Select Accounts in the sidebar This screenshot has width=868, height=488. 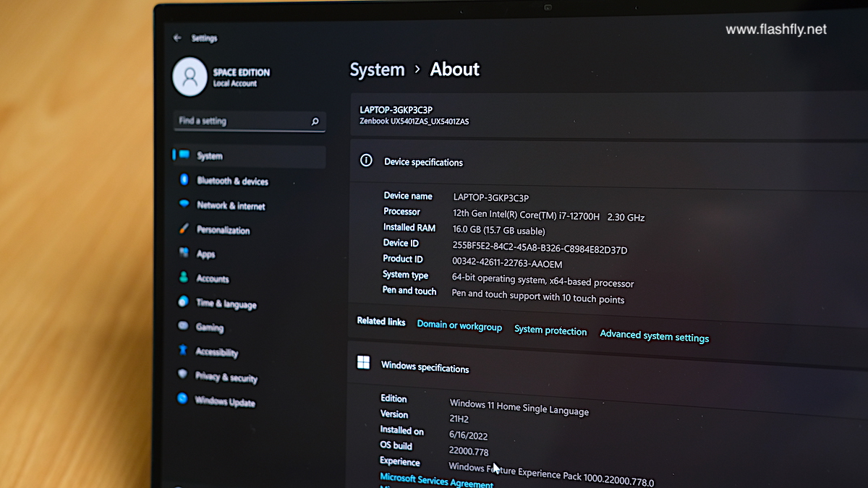(x=213, y=279)
